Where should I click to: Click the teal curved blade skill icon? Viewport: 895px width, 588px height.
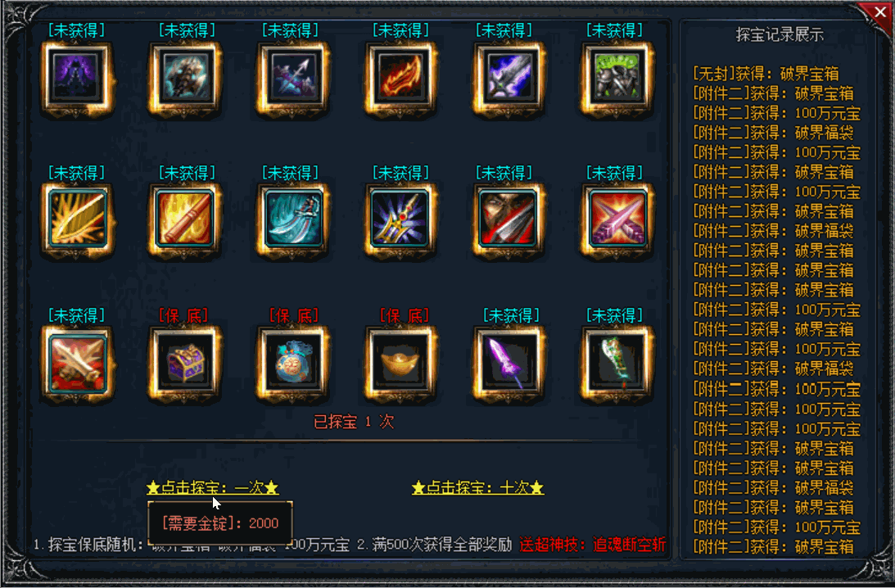pos(293,219)
